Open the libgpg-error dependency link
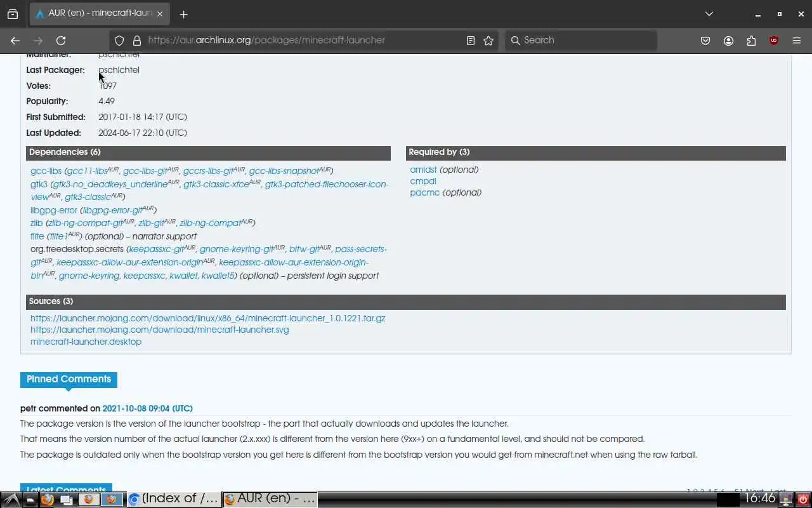 point(53,210)
